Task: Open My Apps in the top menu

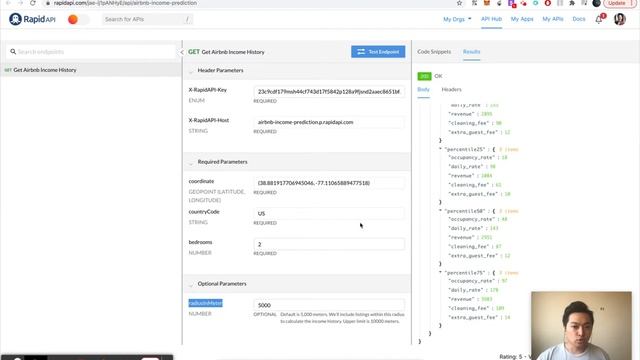Action: pos(522,19)
